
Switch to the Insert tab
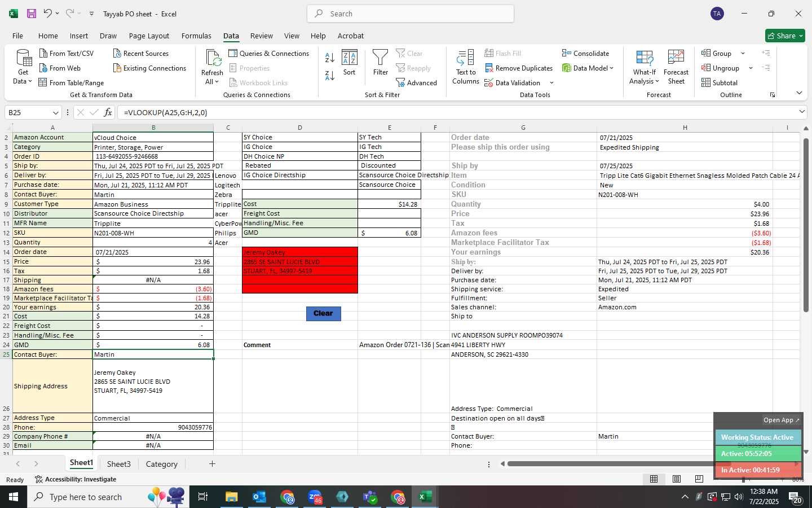pos(79,36)
